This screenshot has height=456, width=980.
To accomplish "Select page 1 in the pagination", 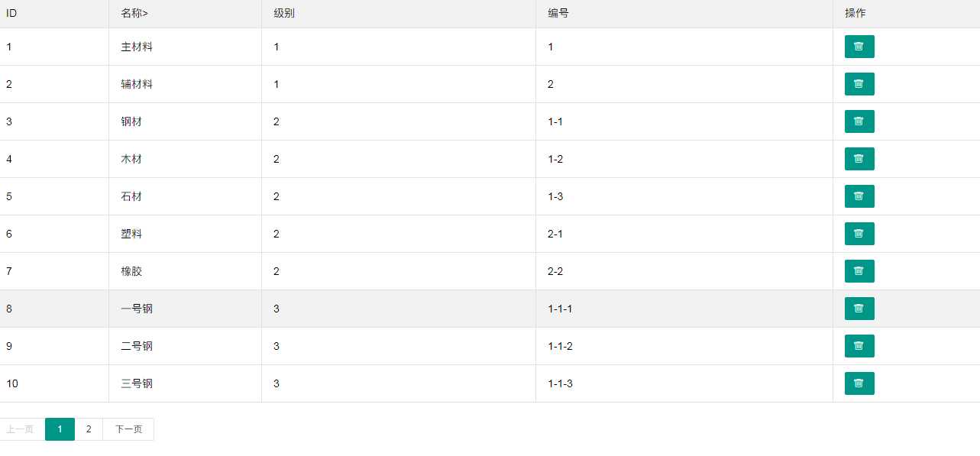I will [60, 429].
